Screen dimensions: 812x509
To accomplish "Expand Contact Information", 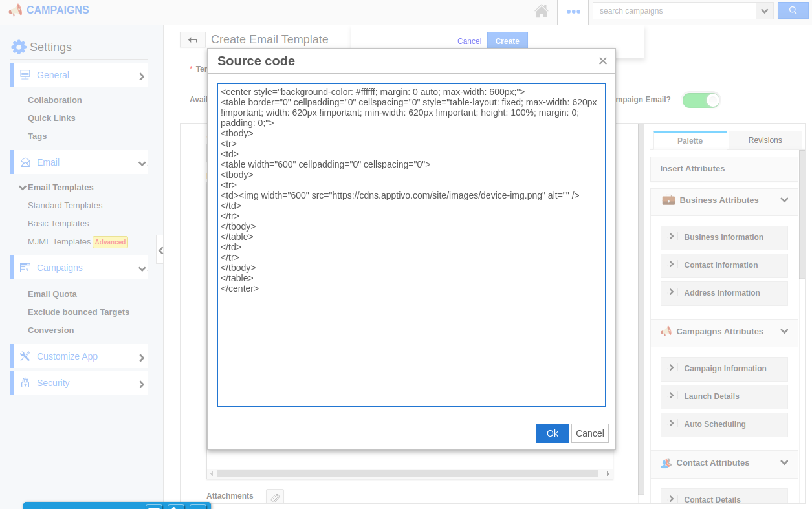I will point(724,265).
